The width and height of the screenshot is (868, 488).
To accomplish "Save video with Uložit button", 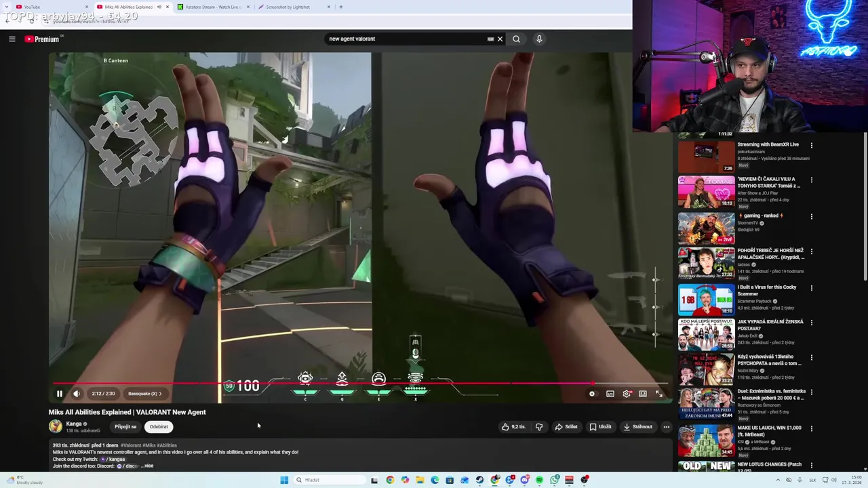I will point(601,427).
